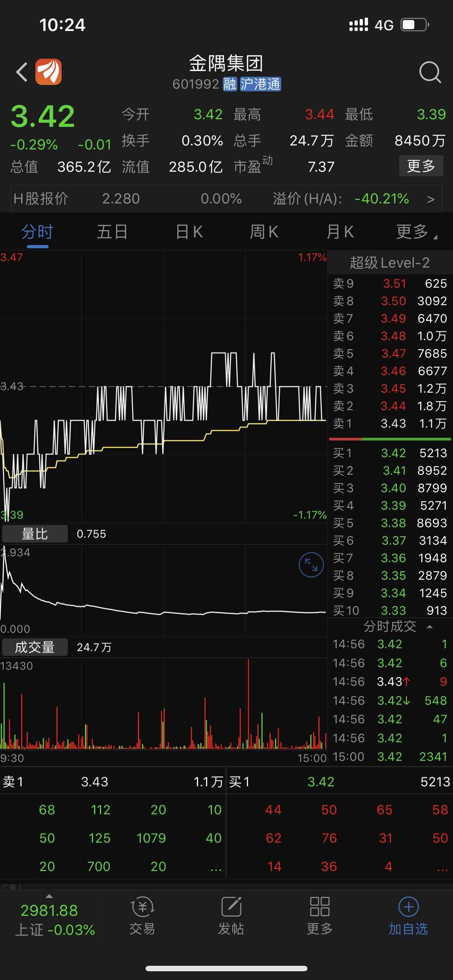Open the orange Eastmoney app logo
This screenshot has height=980, width=453.
49,72
